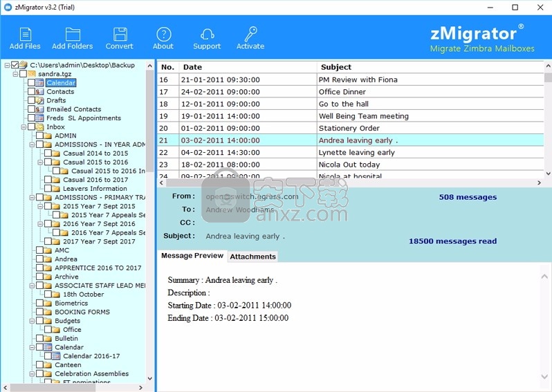Screen dimensions: 552x392
Task: Click the Emailed Contacts folder icon
Action: coord(40,109)
